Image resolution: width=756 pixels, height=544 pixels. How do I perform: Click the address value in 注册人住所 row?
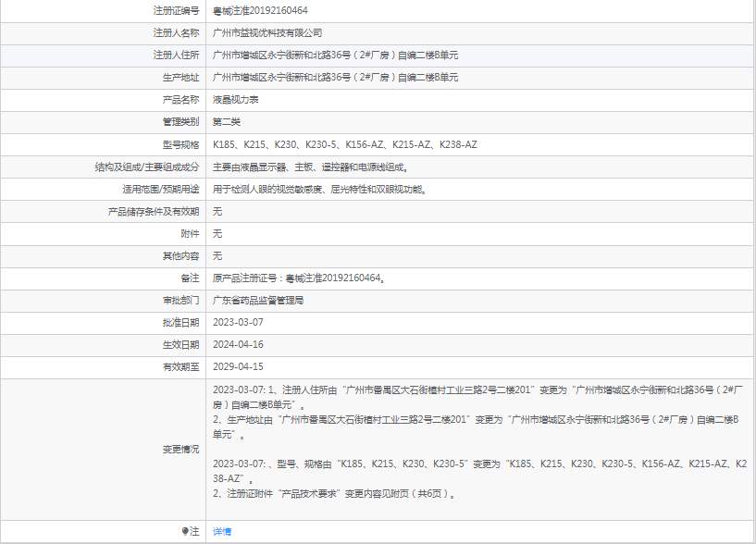(x=336, y=55)
